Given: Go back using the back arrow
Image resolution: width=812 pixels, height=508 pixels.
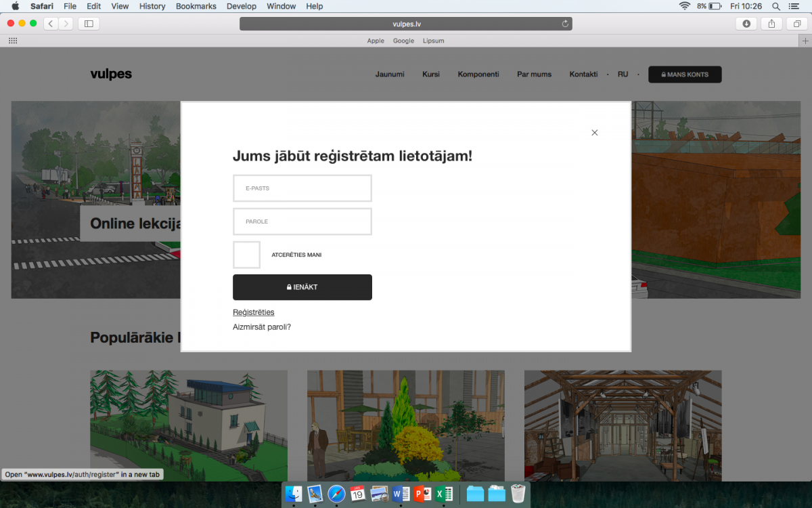Looking at the screenshot, I should [x=51, y=24].
